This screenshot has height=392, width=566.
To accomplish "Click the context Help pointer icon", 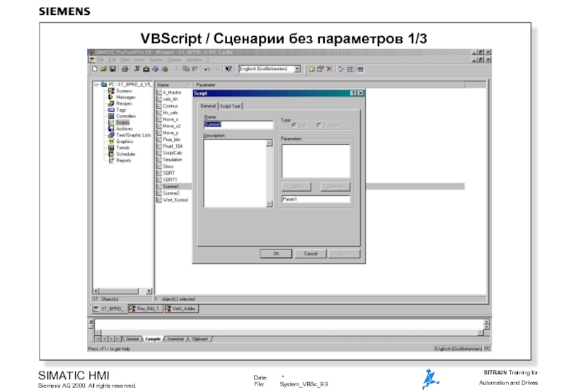I will coord(228,69).
